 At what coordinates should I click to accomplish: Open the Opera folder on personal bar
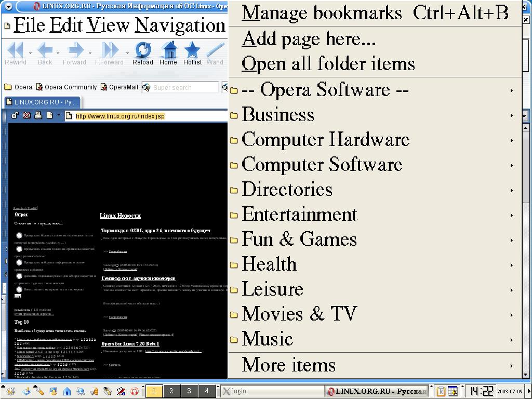(18, 87)
